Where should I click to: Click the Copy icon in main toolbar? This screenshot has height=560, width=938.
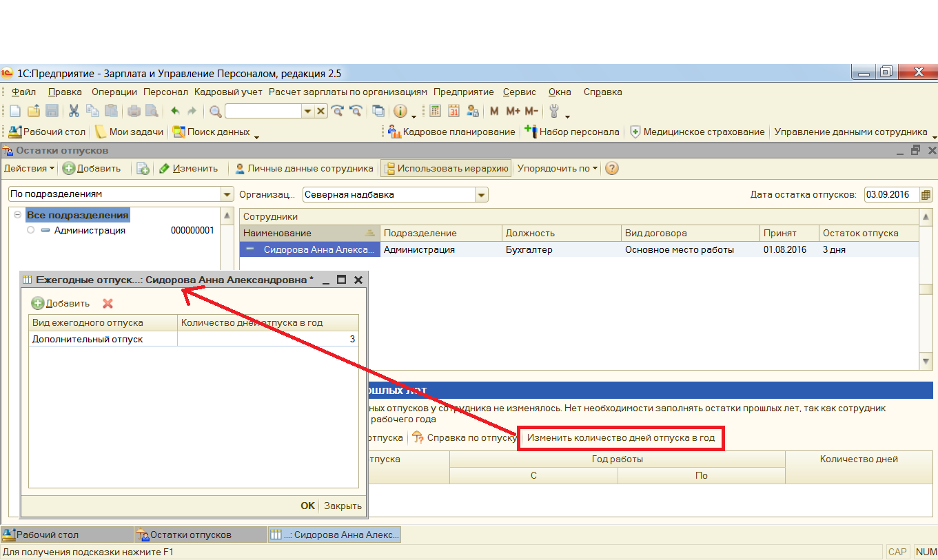[92, 111]
